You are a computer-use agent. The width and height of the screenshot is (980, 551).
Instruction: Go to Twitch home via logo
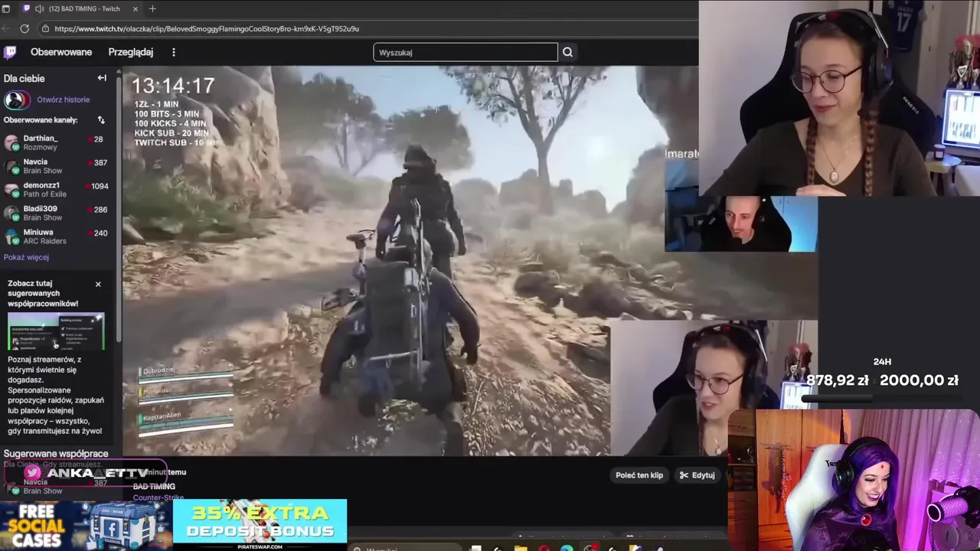pyautogui.click(x=10, y=52)
